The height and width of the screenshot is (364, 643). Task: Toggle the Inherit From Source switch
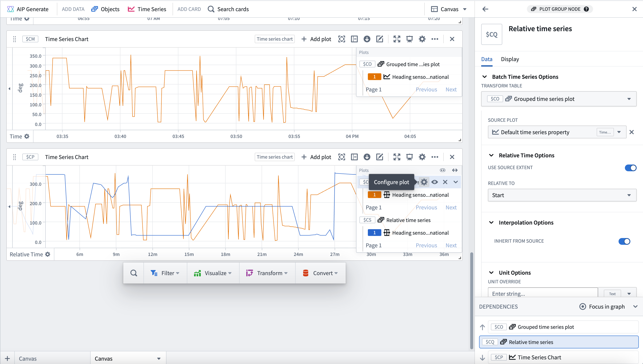click(627, 241)
